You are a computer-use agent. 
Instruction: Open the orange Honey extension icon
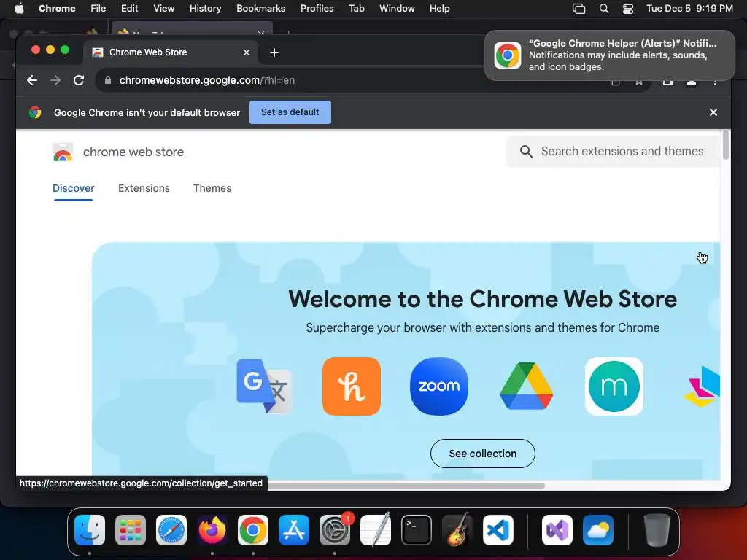[352, 386]
